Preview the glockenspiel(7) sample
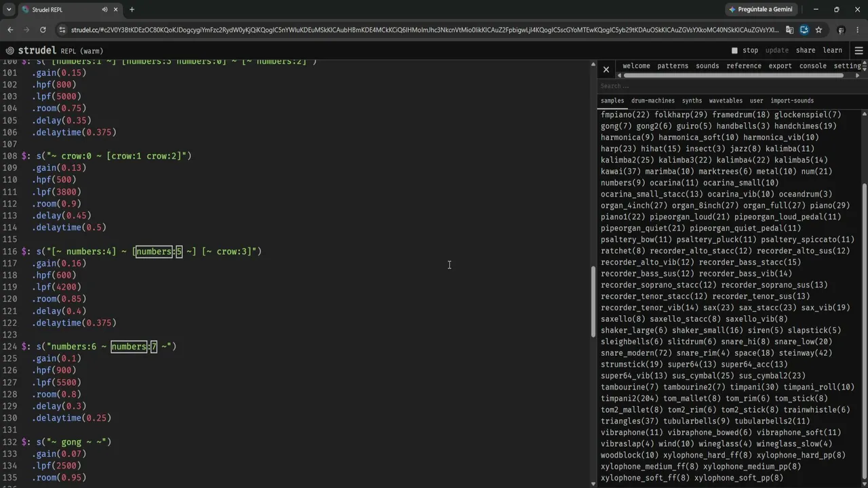Screen dimensions: 868x488 [807, 115]
